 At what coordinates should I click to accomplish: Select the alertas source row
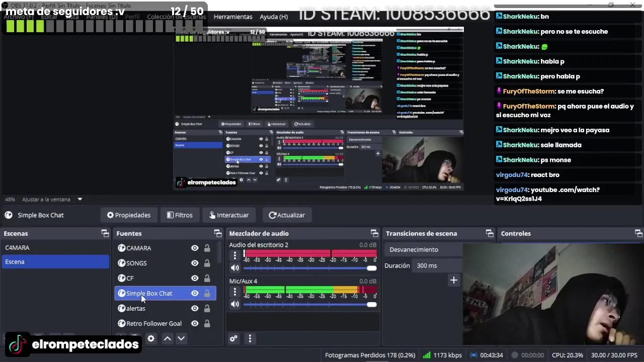click(x=165, y=308)
